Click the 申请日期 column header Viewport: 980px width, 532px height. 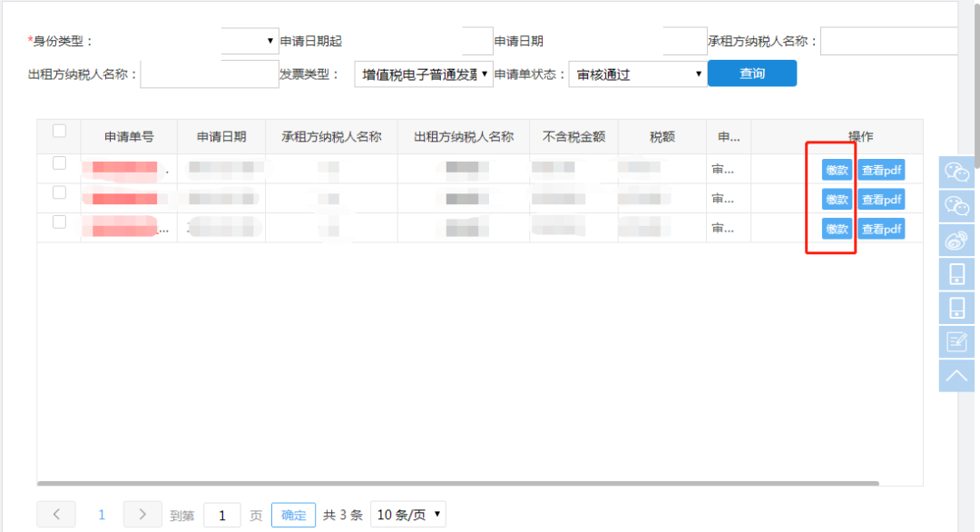pos(221,137)
